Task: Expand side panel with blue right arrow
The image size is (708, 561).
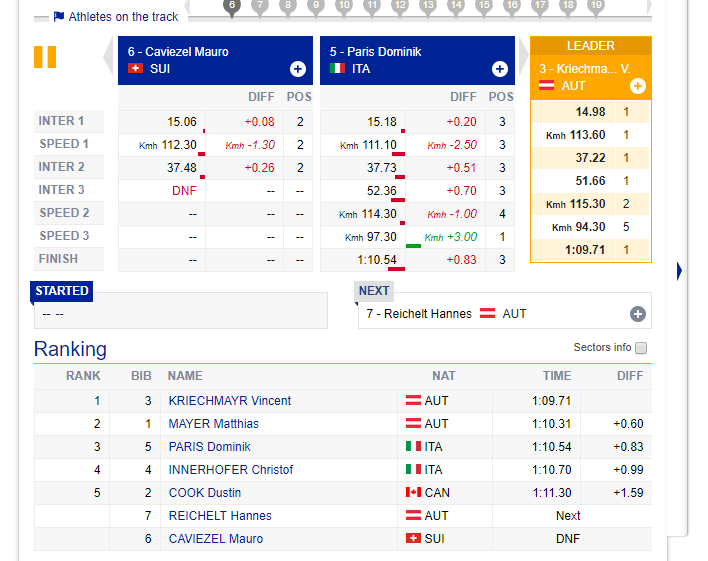Action: 679,271
